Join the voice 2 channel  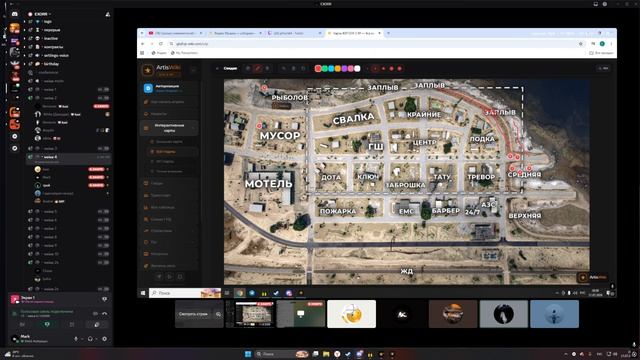coord(69,98)
